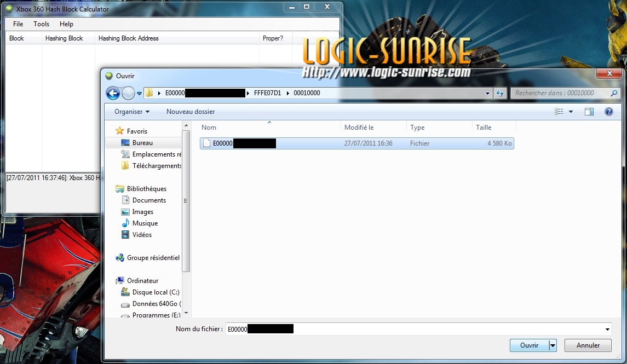The width and height of the screenshot is (627, 364).
Task: Select 00010000 breadcrumb in address bar
Action: tap(307, 93)
